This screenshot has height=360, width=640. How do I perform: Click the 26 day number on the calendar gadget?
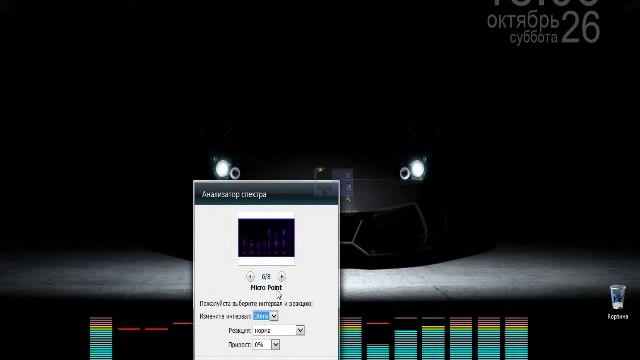tap(580, 27)
